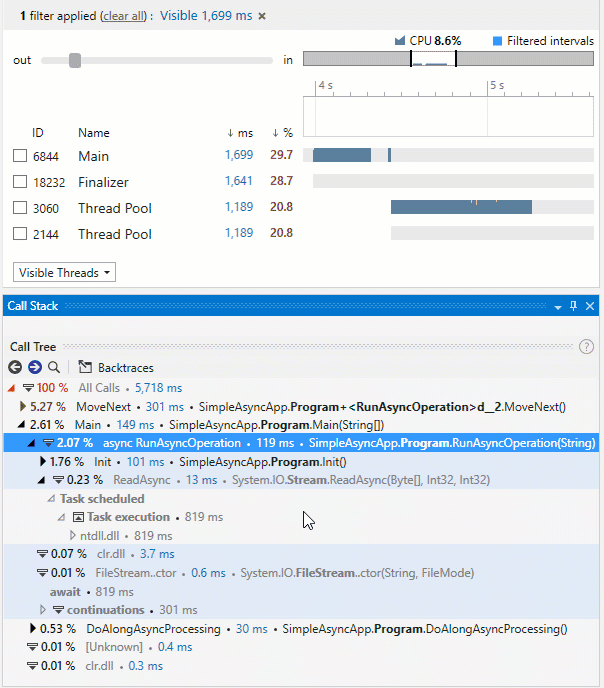Click the forward navigation arrow in Call Tree
The image size is (604, 688).
tap(35, 367)
